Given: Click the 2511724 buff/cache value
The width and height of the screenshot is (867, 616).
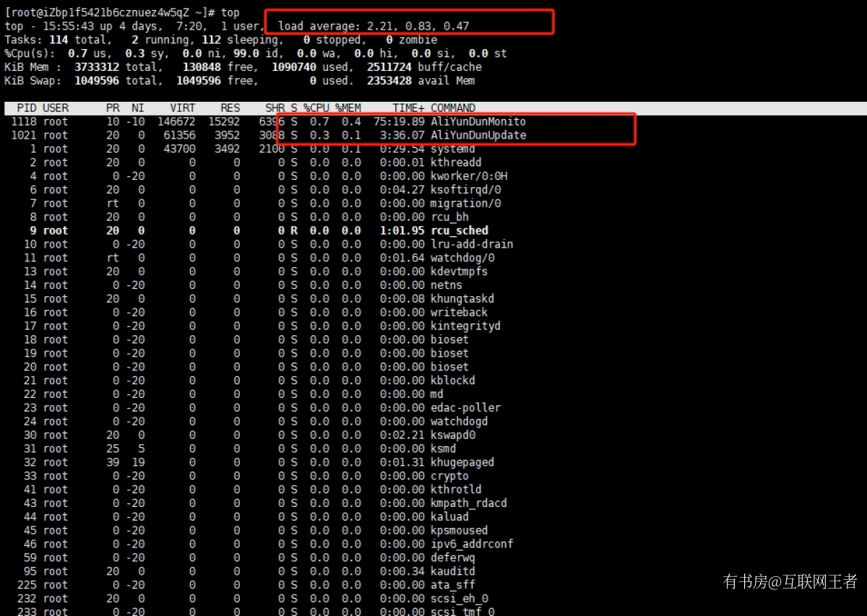Looking at the screenshot, I should 389,67.
